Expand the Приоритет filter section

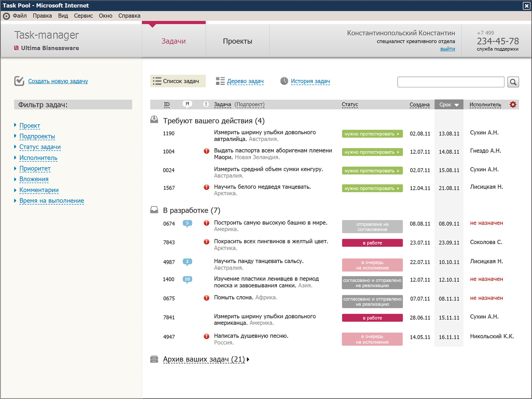click(35, 168)
